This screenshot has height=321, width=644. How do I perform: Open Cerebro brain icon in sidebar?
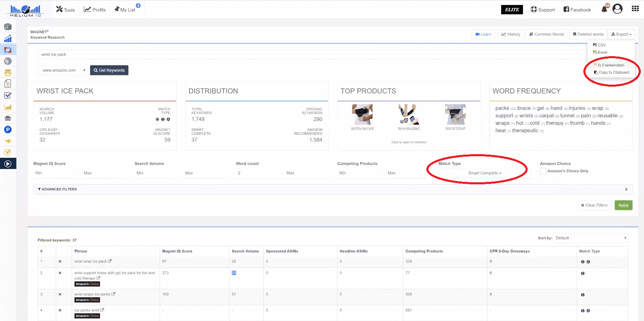point(8,61)
